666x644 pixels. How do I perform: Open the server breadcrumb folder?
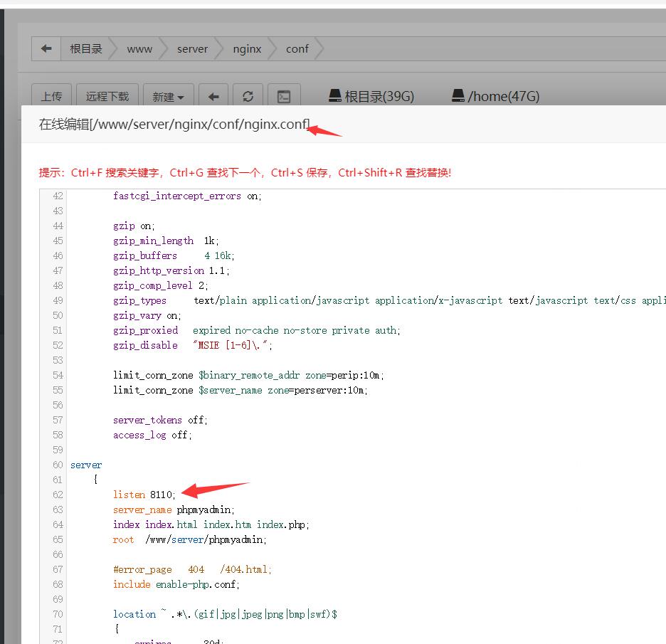(192, 49)
